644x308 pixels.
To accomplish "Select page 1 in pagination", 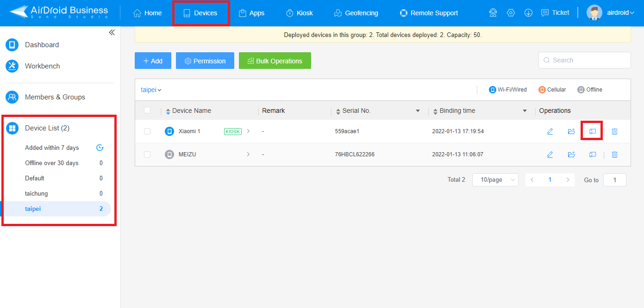I will (550, 180).
